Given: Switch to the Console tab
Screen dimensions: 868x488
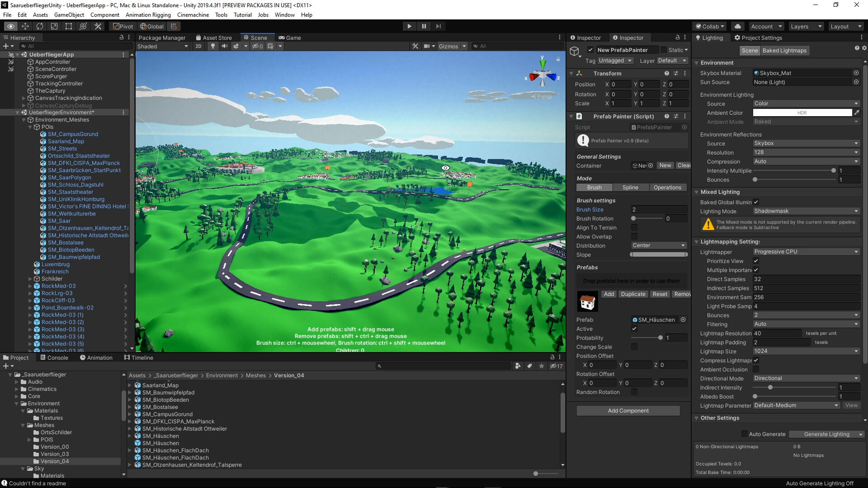Looking at the screenshot, I should point(54,357).
